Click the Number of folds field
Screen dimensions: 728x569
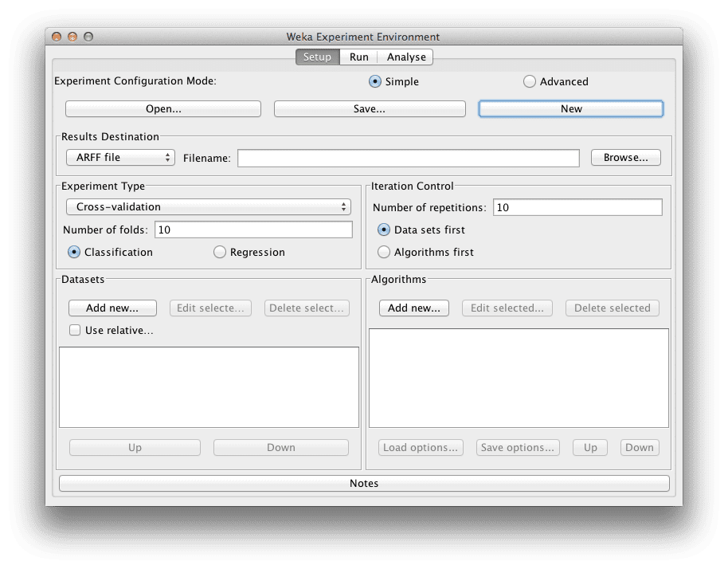(x=253, y=230)
